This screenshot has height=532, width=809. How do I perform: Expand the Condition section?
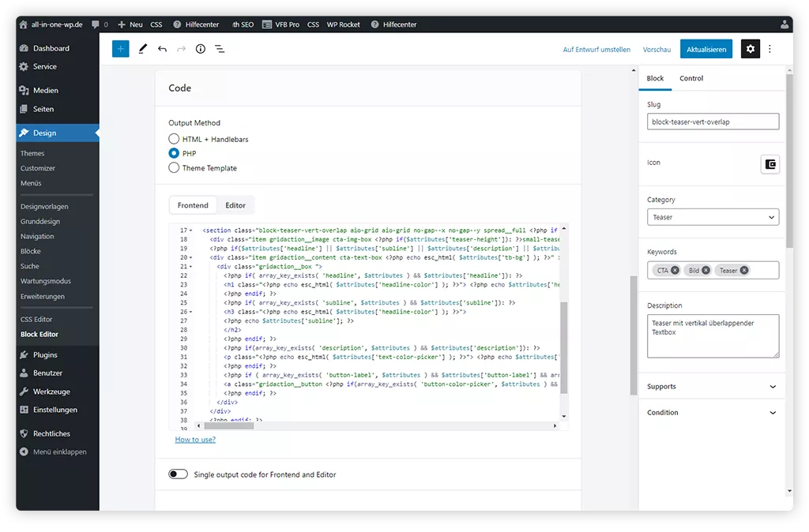click(x=713, y=412)
